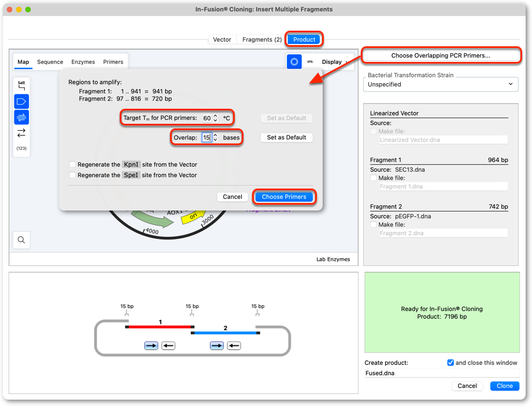Click Fragment 2 forward primer arrow
This screenshot has width=532, height=406.
217,346
